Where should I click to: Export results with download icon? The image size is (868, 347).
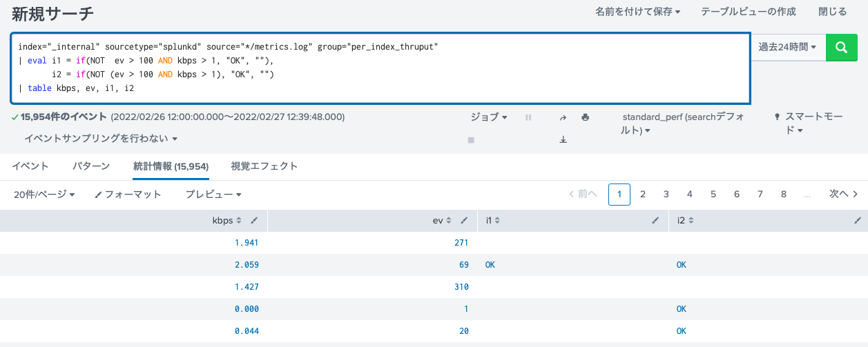563,139
